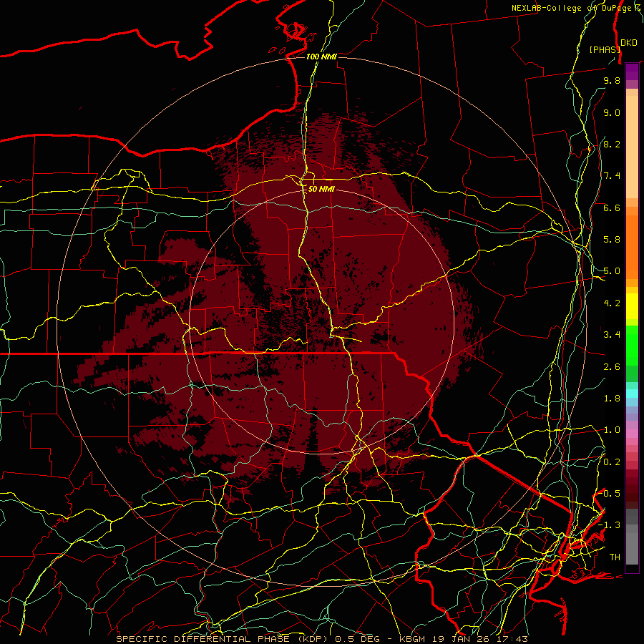Click the 0.2 scale value
Image resolution: width=644 pixels, height=644 pixels.
pyautogui.click(x=612, y=462)
